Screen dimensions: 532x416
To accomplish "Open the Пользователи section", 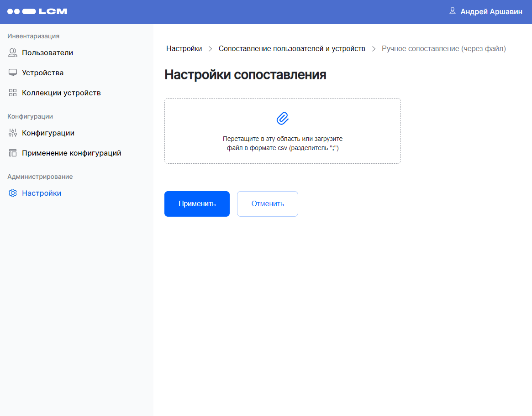I will pyautogui.click(x=47, y=53).
